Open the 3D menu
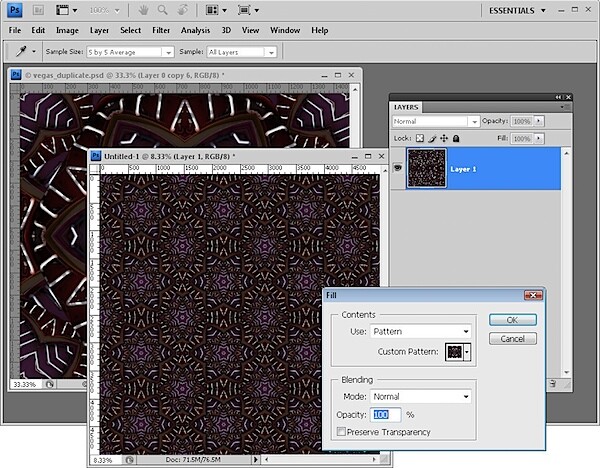This screenshot has height=468, width=600. click(x=226, y=30)
